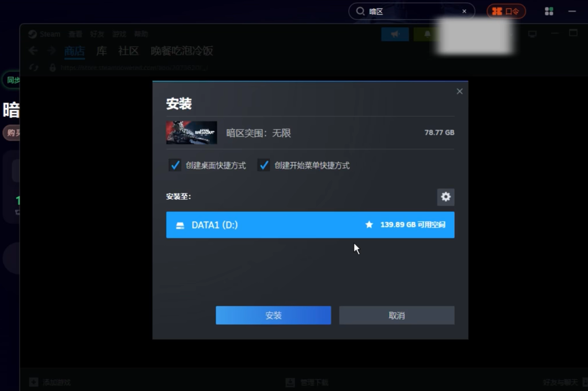Image resolution: width=588 pixels, height=391 pixels.
Task: Close the install dialog with X
Action: 459,92
